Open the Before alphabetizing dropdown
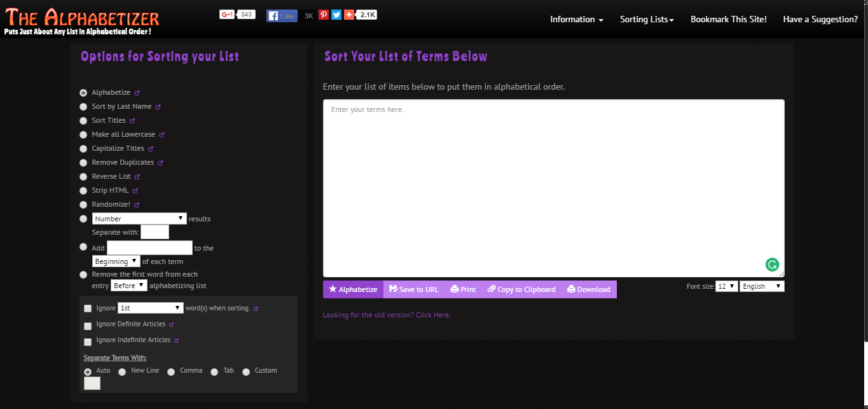 click(x=129, y=286)
